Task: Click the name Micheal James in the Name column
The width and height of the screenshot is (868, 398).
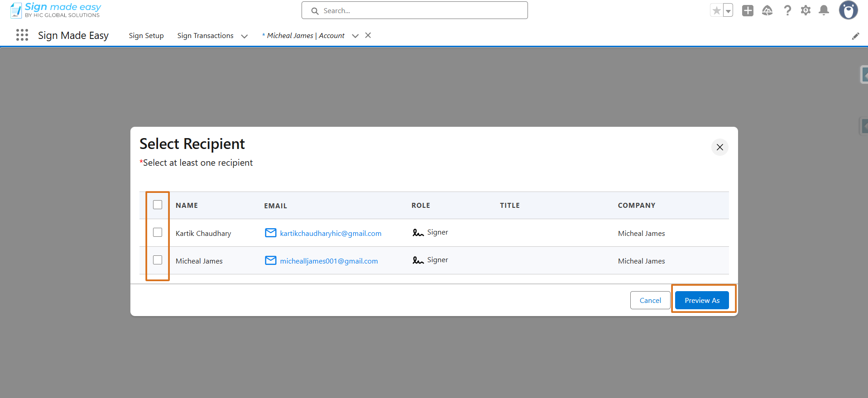Action: (x=199, y=261)
